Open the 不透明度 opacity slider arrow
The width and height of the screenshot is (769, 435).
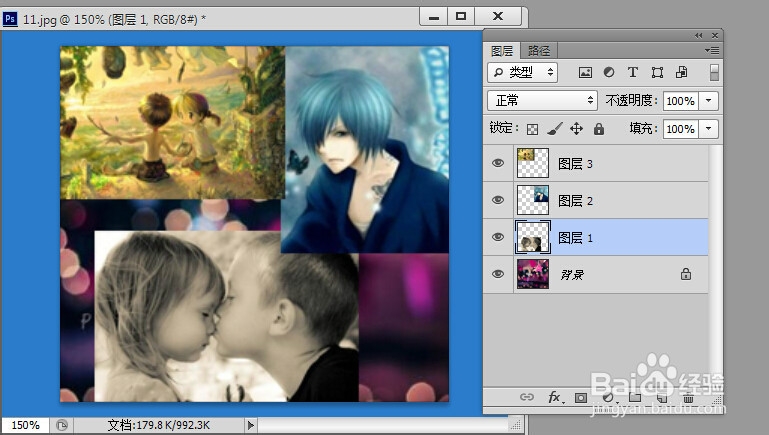point(709,101)
